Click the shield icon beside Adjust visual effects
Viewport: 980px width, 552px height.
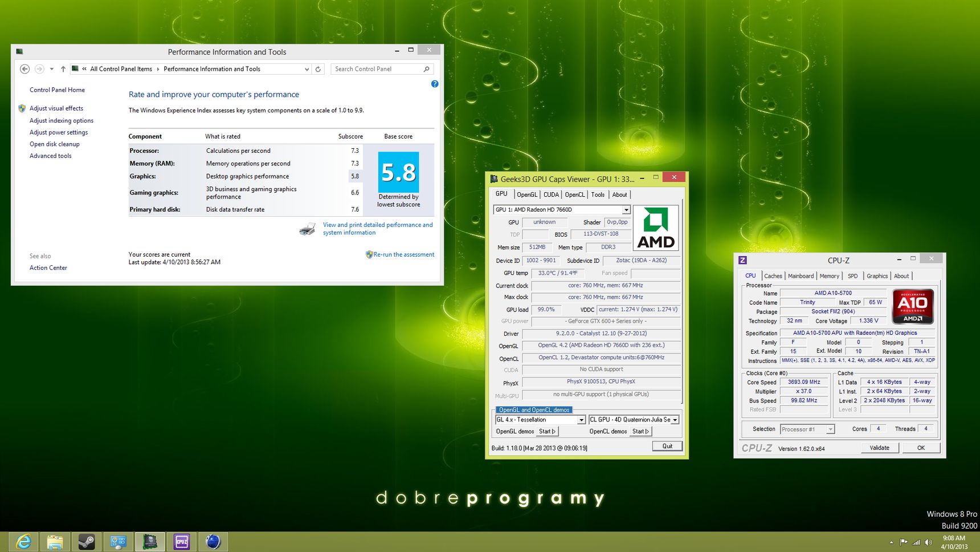pos(22,108)
